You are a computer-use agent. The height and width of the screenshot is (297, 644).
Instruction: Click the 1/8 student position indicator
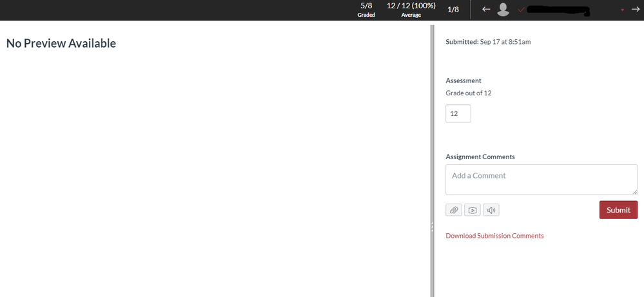pyautogui.click(x=453, y=10)
